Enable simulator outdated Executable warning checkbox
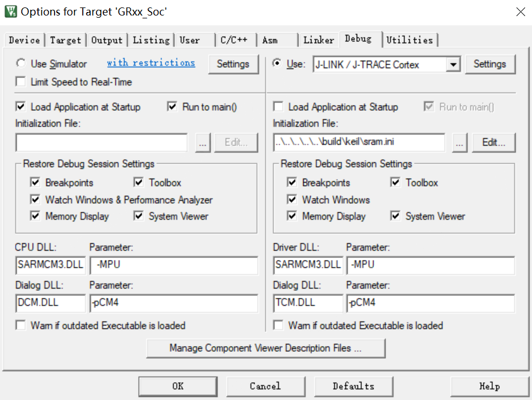The height and width of the screenshot is (400, 532). tap(21, 325)
